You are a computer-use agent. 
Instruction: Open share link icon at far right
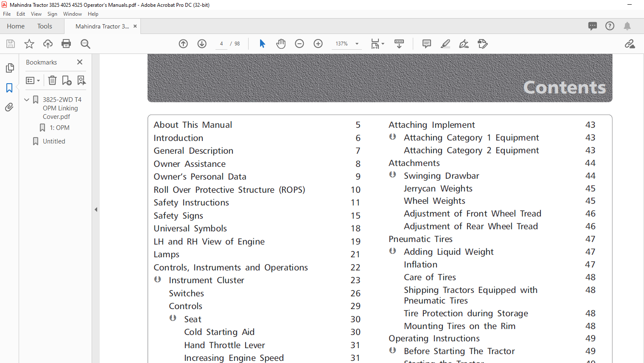point(630,44)
